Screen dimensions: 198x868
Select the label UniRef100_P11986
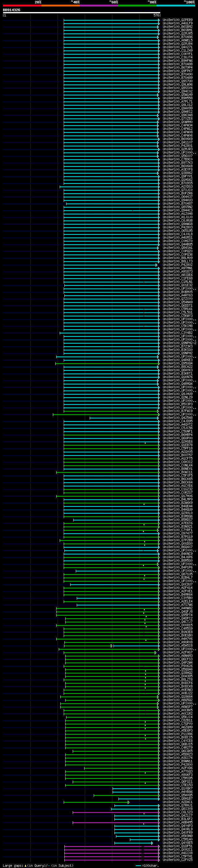(178, 734)
